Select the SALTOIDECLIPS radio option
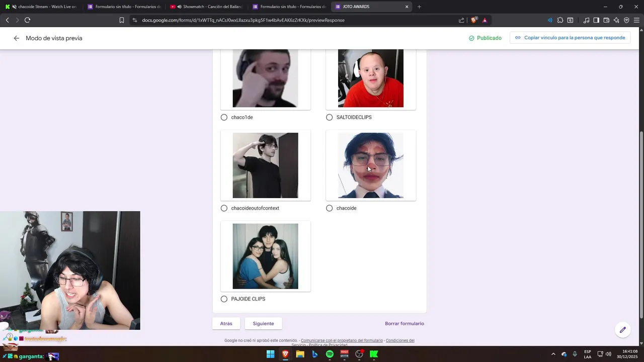 [x=329, y=117]
